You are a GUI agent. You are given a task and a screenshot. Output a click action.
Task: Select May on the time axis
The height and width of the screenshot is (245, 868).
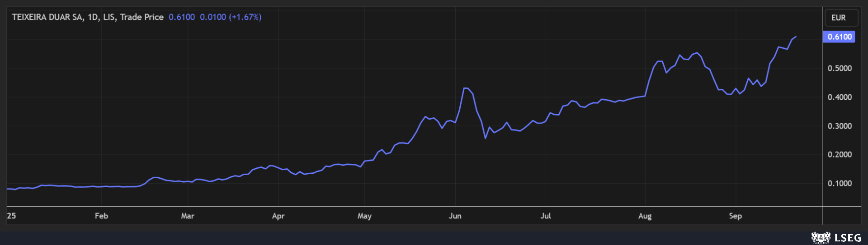(364, 216)
